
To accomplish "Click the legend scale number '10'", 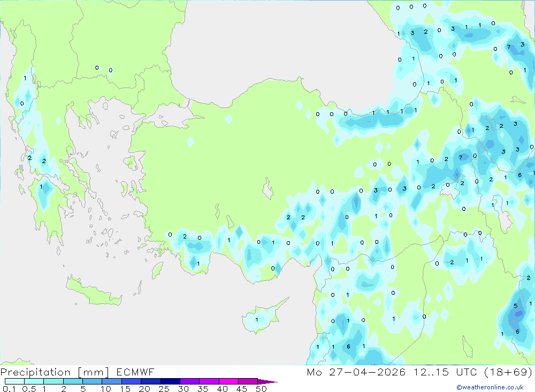I will [106, 389].
